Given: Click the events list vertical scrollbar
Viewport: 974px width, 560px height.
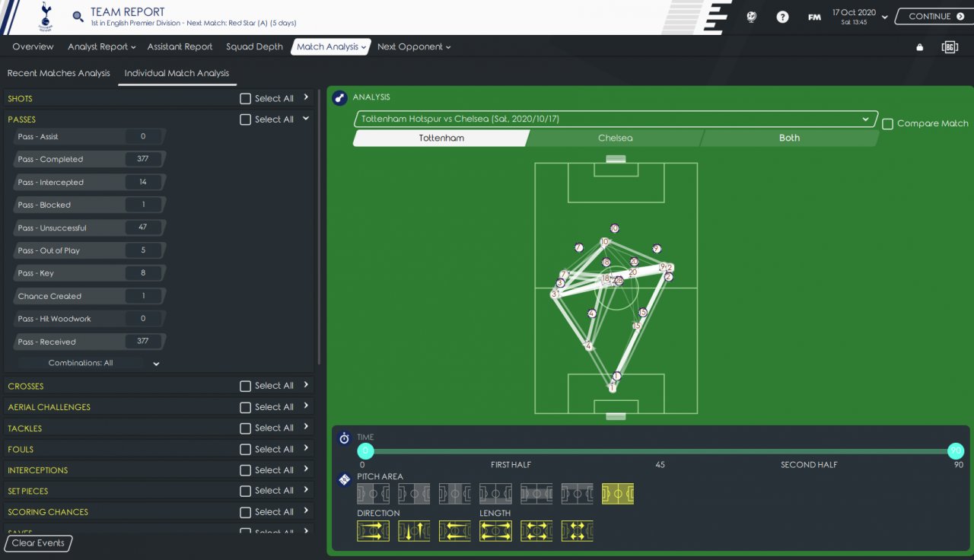Looking at the screenshot, I should tap(319, 228).
